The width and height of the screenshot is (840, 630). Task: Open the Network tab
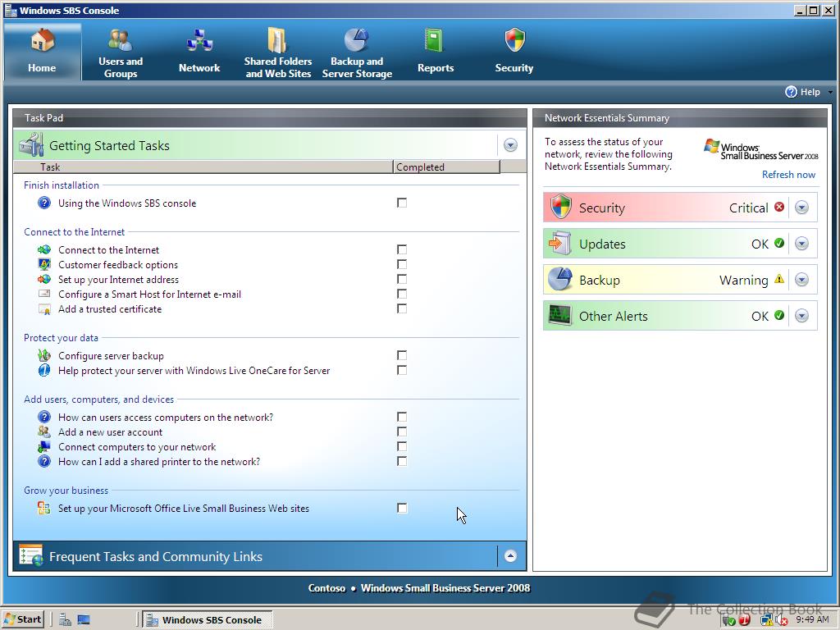199,52
